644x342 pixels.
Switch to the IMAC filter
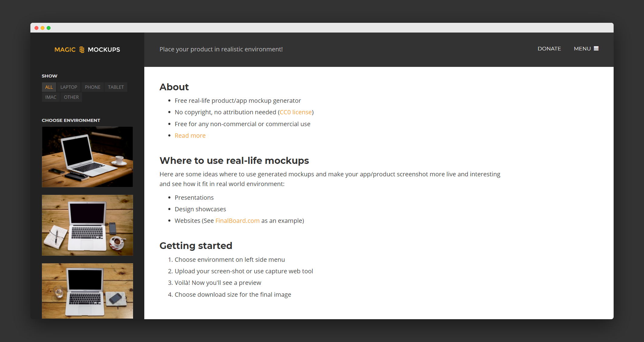(x=51, y=97)
